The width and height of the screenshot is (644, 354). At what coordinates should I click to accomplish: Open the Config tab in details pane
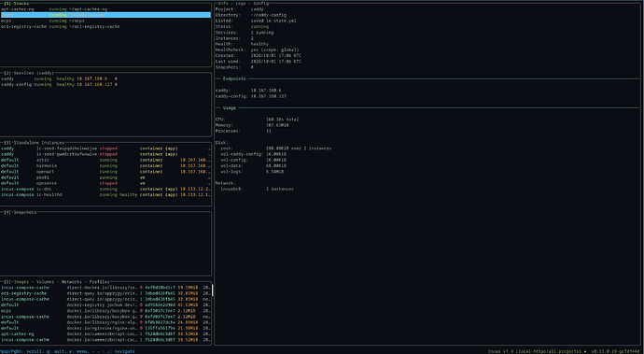261,4
